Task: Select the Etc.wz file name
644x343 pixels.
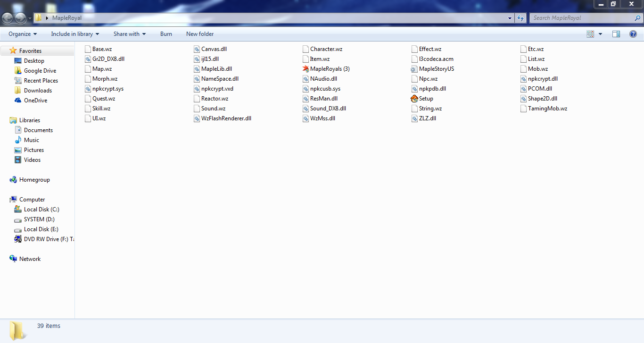Action: pos(536,49)
